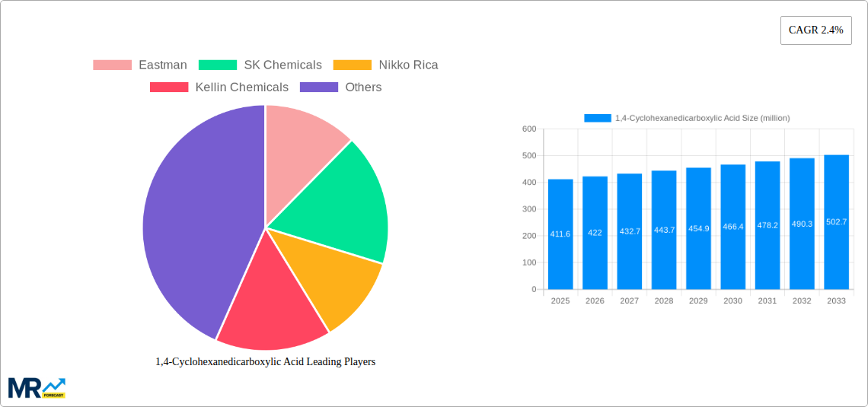Click the 2025 x-axis label
The image size is (868, 407).
(x=560, y=300)
